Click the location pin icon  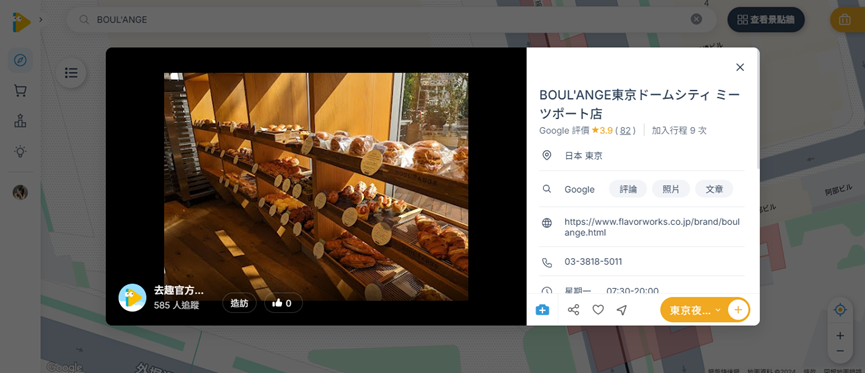[x=547, y=156]
